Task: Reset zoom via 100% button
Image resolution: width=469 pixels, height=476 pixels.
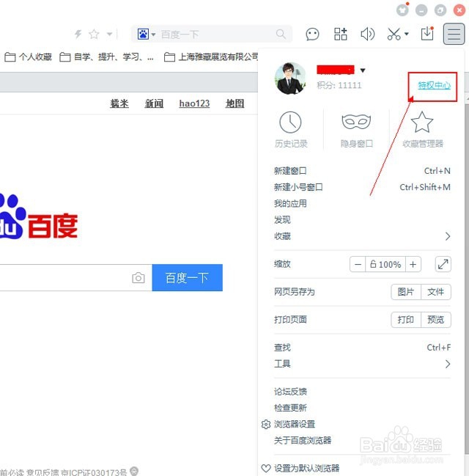Action: pyautogui.click(x=385, y=264)
